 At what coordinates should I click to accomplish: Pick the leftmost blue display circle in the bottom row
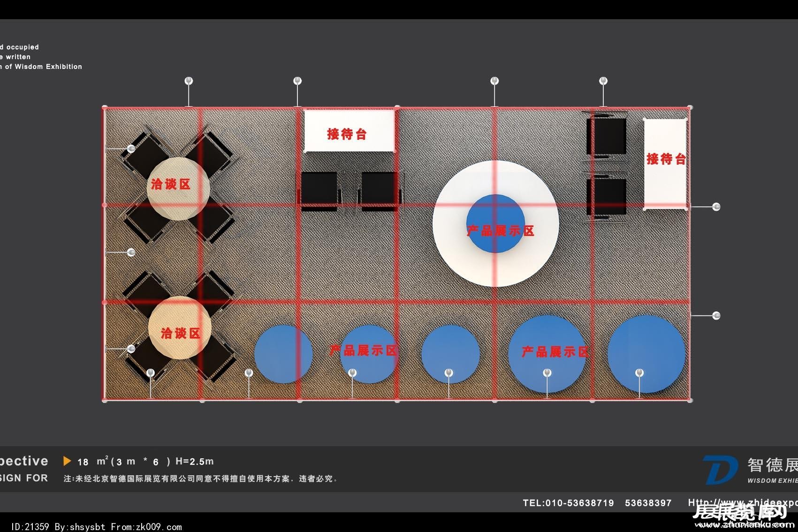tap(283, 354)
